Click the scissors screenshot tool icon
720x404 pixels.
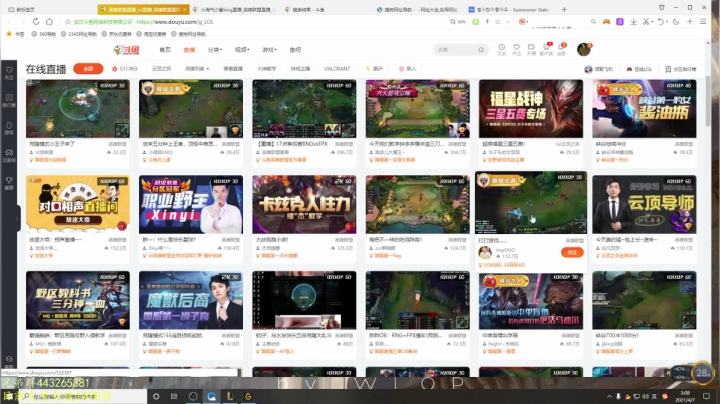(646, 22)
